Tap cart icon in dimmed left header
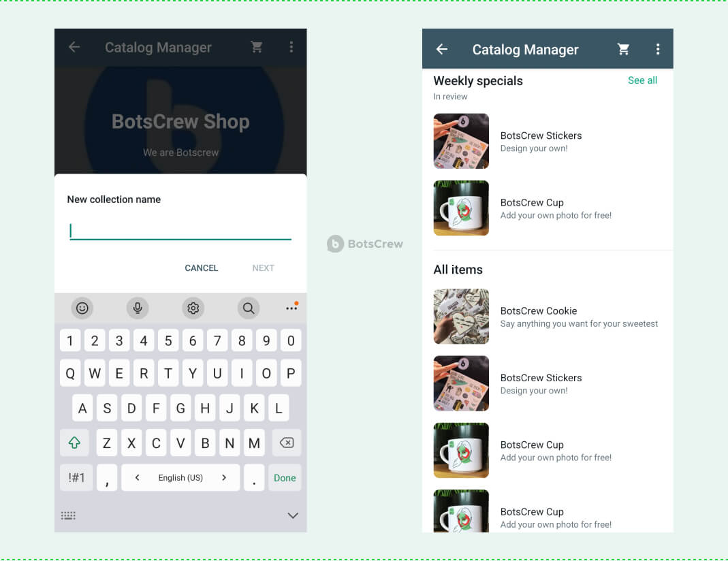Image resolution: width=728 pixels, height=561 pixels. pos(257,47)
